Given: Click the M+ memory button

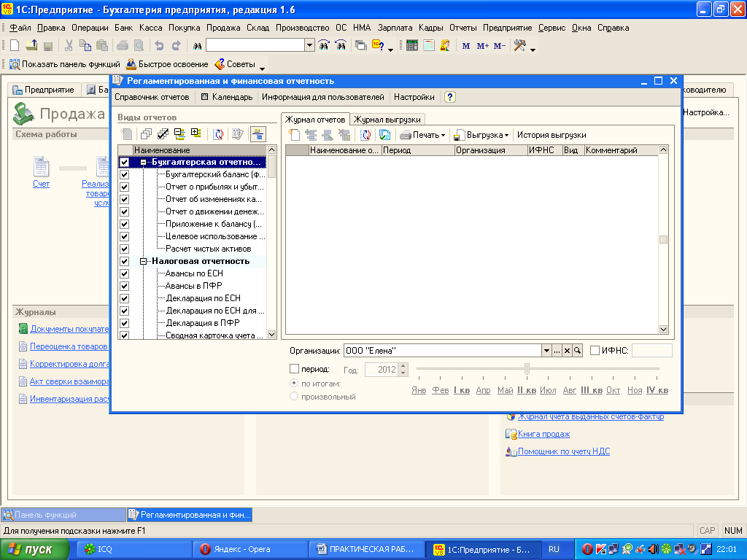Looking at the screenshot, I should click(483, 46).
